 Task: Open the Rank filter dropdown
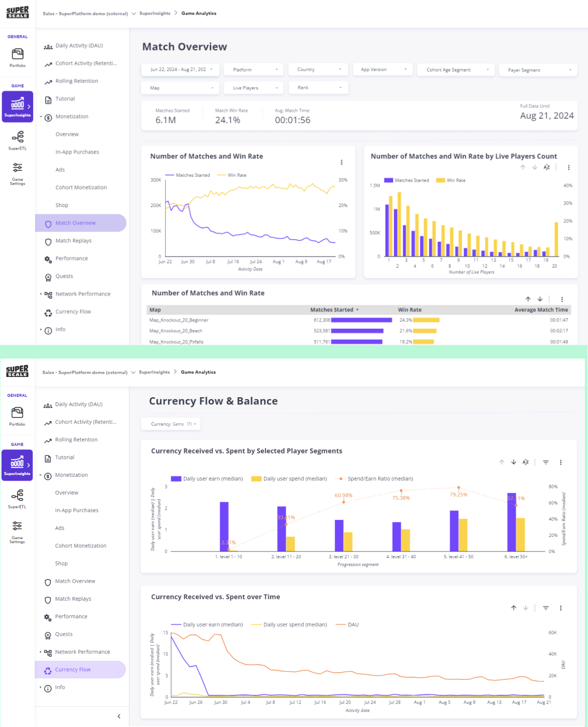tap(318, 88)
